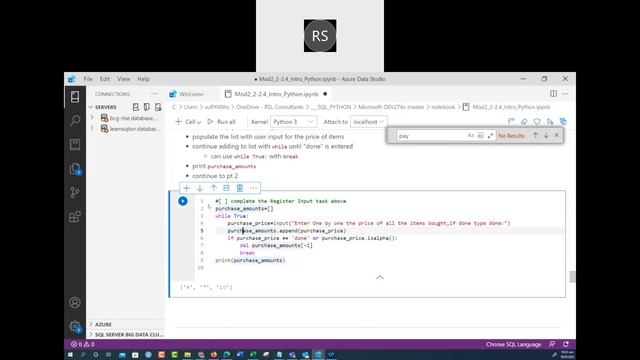
Task: Open the View menu
Action: click(123, 79)
